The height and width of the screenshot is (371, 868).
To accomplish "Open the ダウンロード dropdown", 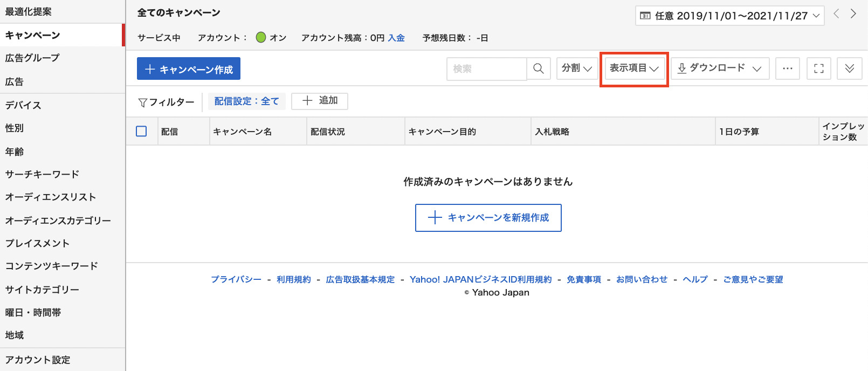I will coord(719,68).
